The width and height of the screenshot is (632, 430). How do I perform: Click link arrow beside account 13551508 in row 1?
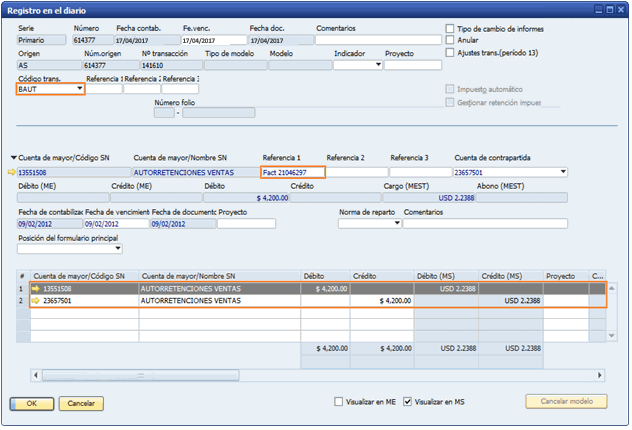[x=37, y=288]
